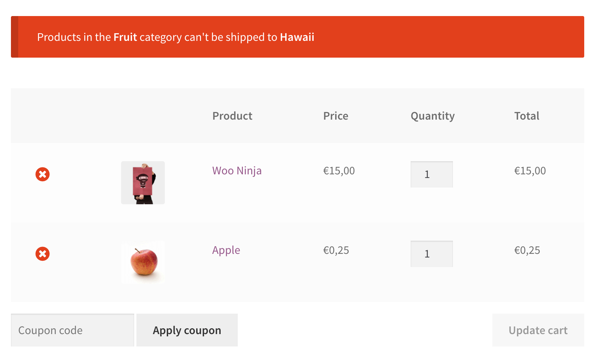This screenshot has height=364, width=601.
Task: Click the Woo Ninja row total
Action: [x=530, y=171]
